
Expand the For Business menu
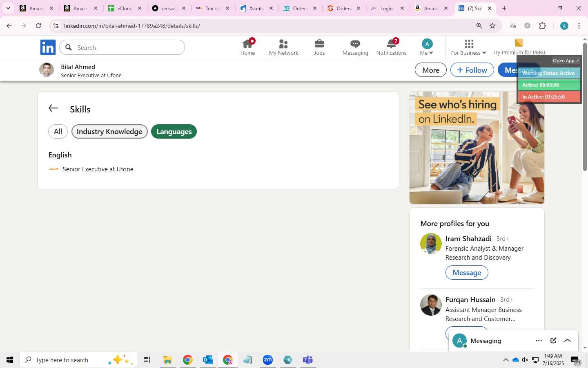click(468, 47)
